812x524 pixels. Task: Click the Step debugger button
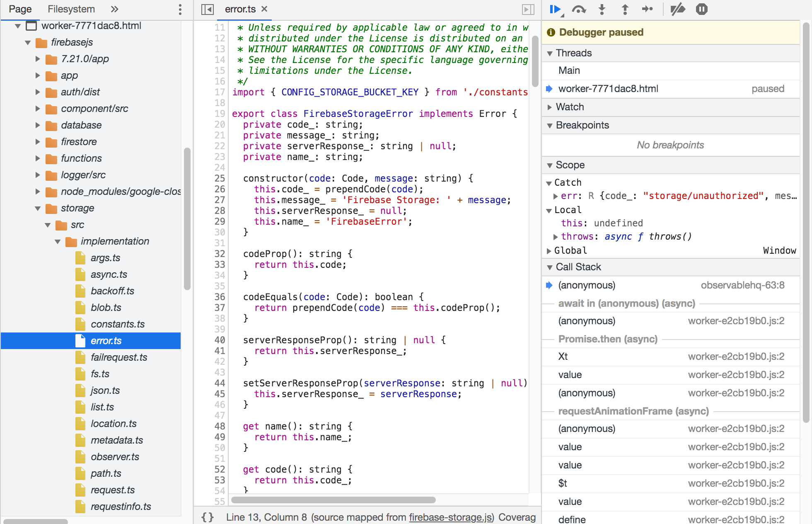pyautogui.click(x=648, y=9)
